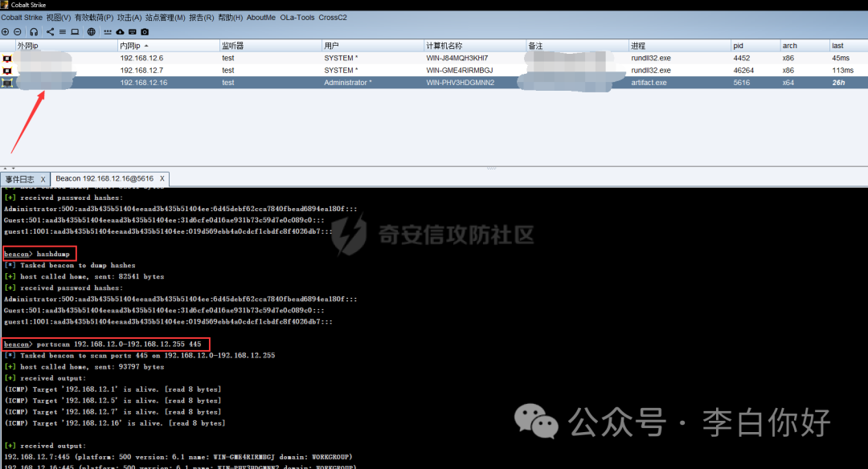The height and width of the screenshot is (469, 868).
Task: Click computer name WIN-J84MQH3KHI7
Action: pos(457,58)
